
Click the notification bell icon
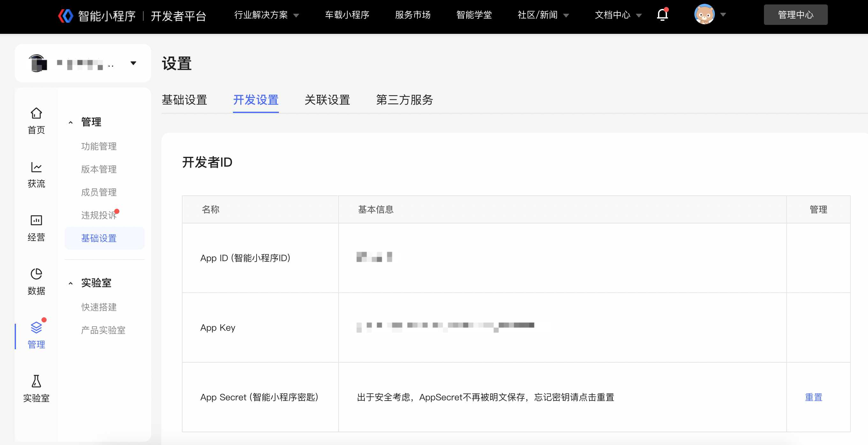(x=662, y=15)
